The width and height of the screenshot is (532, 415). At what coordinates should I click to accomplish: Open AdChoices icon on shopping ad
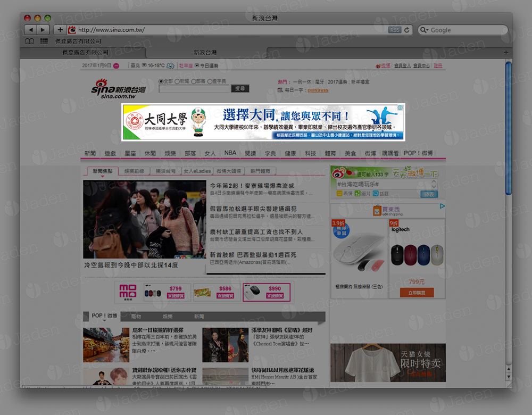click(442, 206)
